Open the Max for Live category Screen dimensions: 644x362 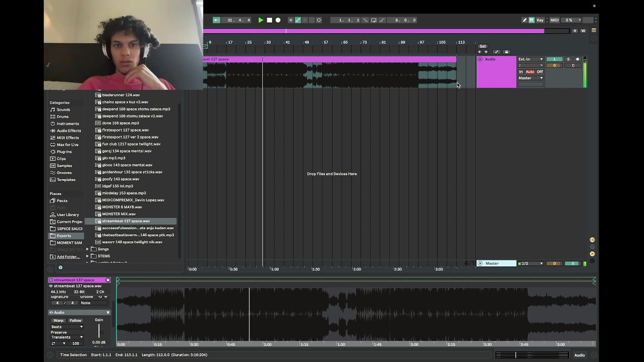[x=67, y=145]
